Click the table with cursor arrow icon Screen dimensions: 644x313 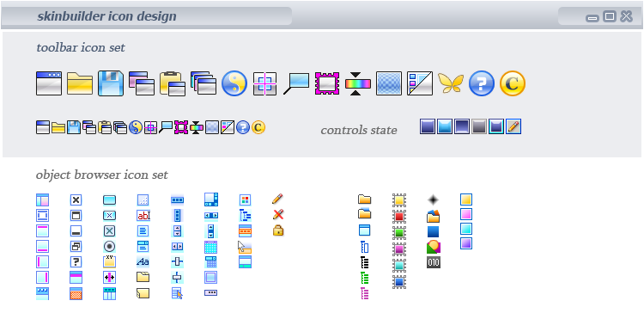(177, 293)
